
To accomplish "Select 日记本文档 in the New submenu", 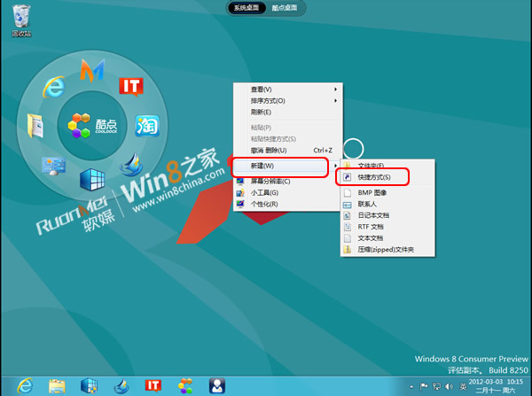I will pyautogui.click(x=387, y=215).
